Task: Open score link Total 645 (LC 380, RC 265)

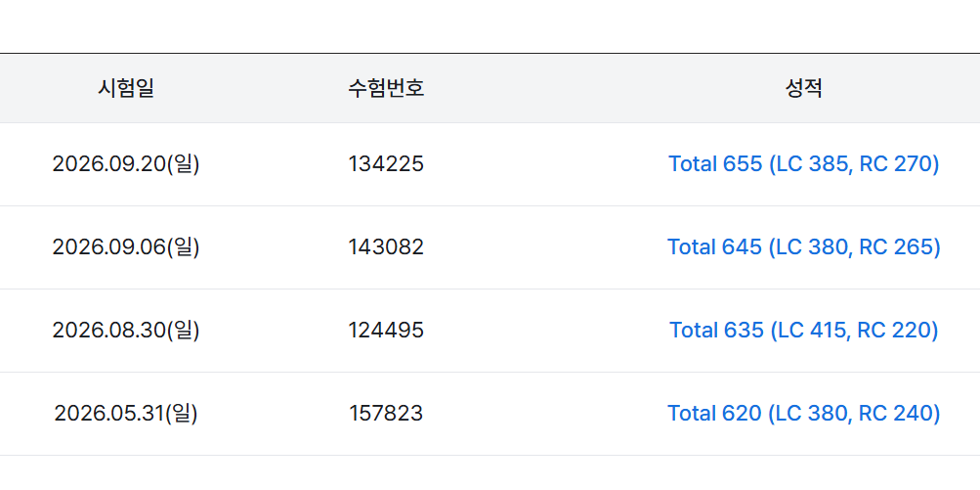Action: tap(804, 247)
